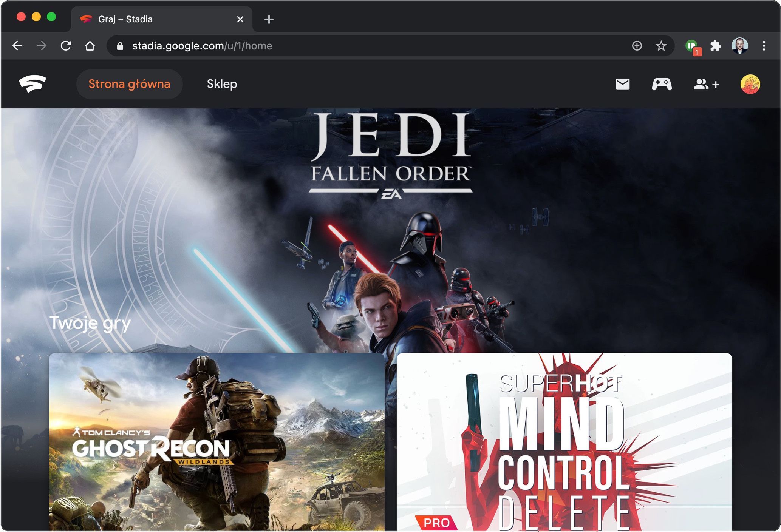Reload the page
Image resolution: width=781 pixels, height=532 pixels.
66,46
